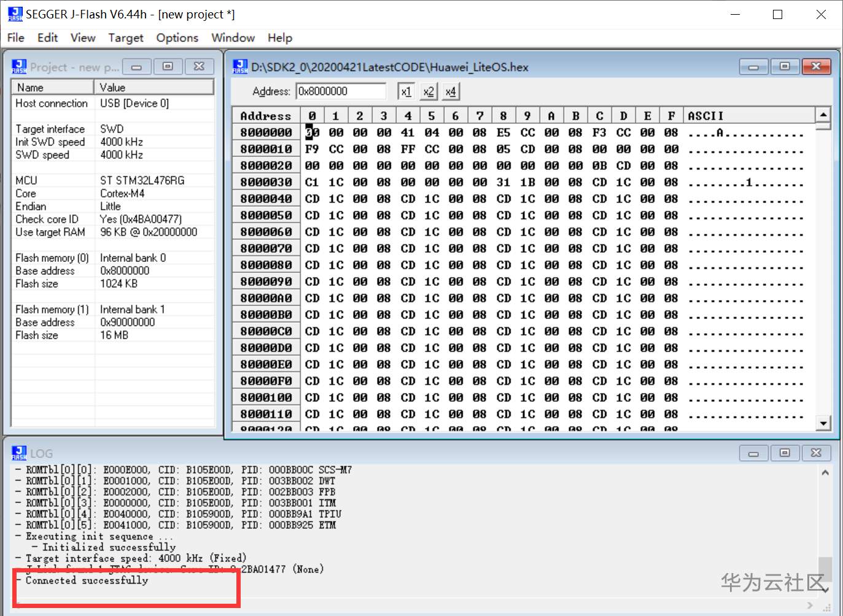Image resolution: width=843 pixels, height=616 pixels.
Task: Click the Use target RAM row label
Action: [x=50, y=232]
